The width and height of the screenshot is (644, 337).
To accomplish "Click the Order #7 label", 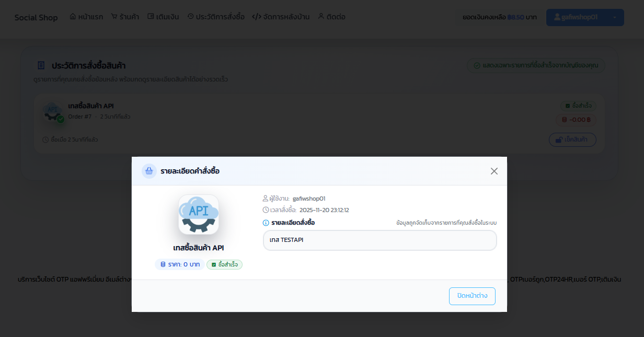I will pyautogui.click(x=79, y=117).
